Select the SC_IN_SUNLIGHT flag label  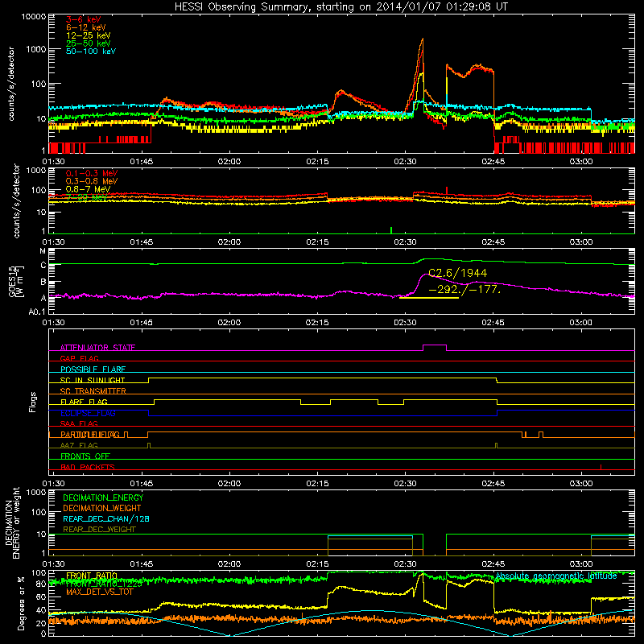click(93, 380)
